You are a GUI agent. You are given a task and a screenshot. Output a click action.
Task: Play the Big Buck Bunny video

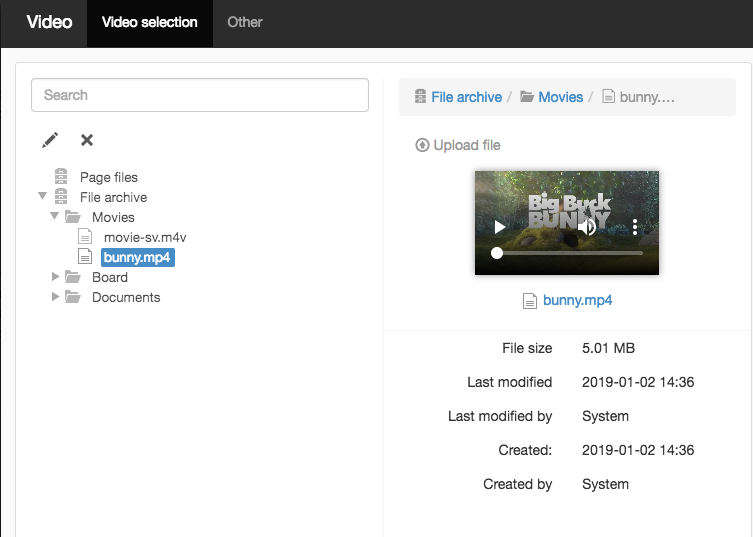499,227
